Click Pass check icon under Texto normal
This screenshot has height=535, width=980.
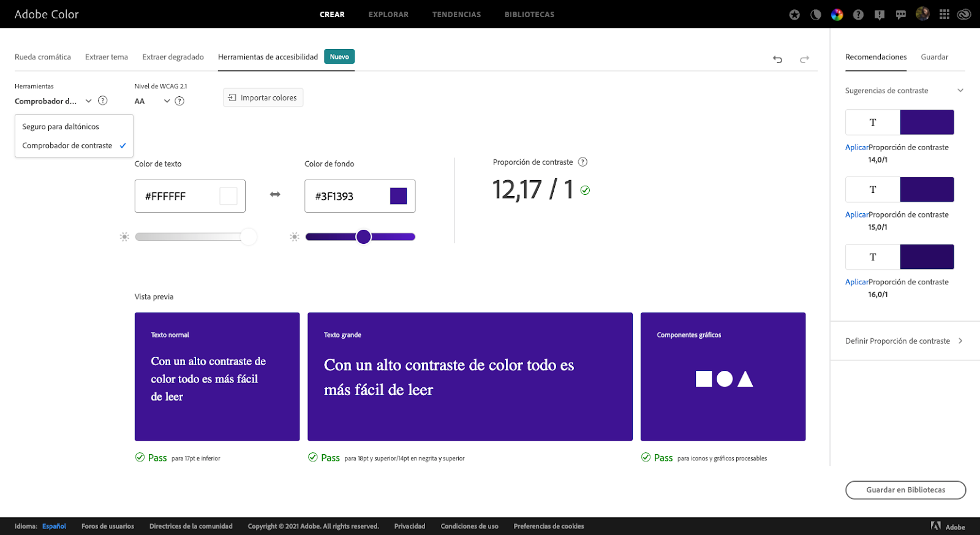click(x=140, y=457)
